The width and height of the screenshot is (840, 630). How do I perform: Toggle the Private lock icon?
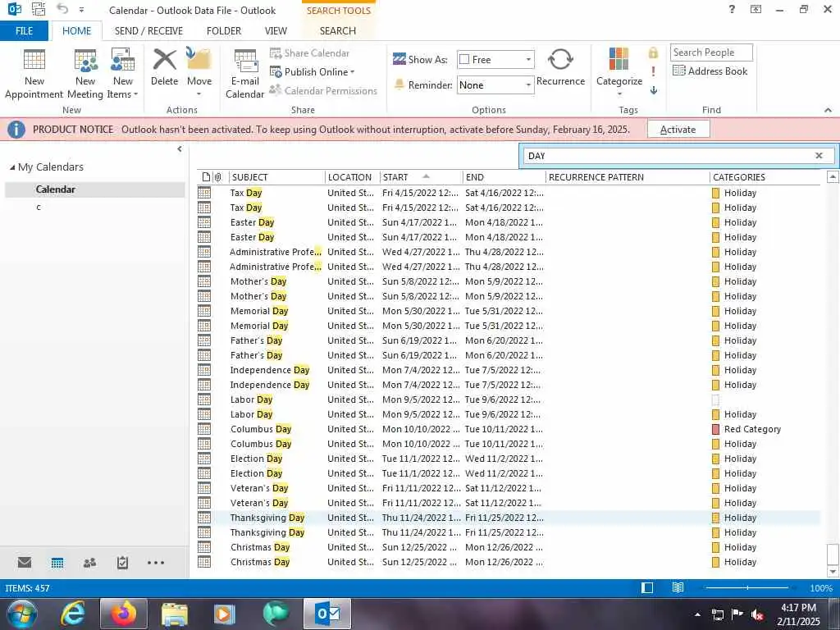point(653,52)
